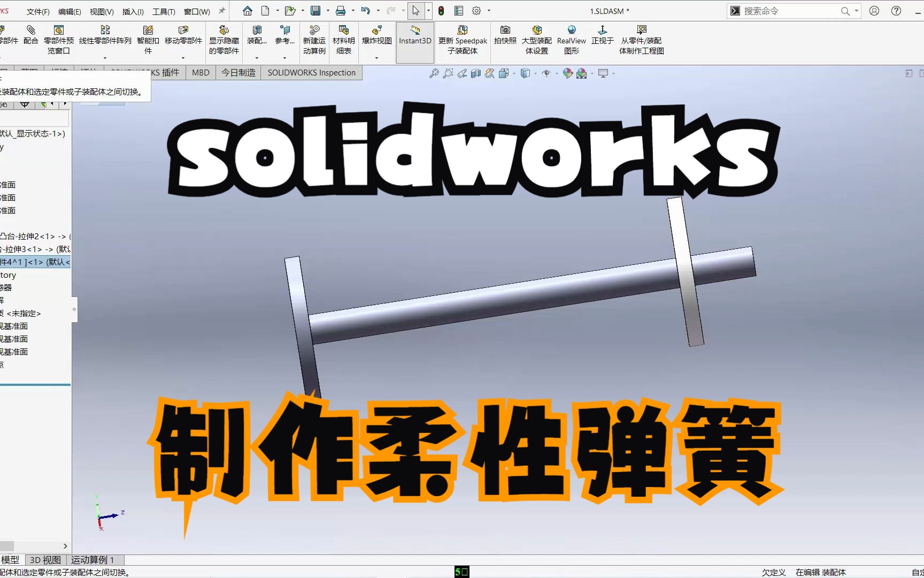Click the Rebuild traffic light icon

[x=441, y=11]
